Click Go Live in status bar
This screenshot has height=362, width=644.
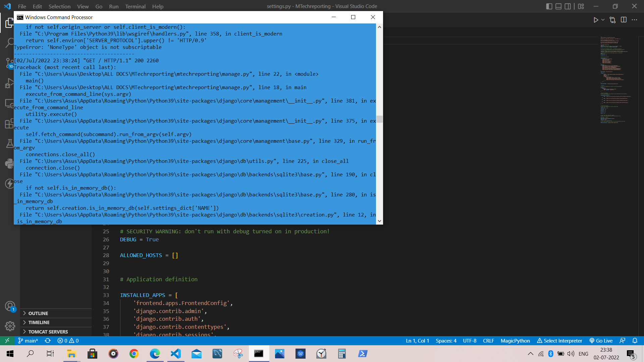tap(601, 341)
